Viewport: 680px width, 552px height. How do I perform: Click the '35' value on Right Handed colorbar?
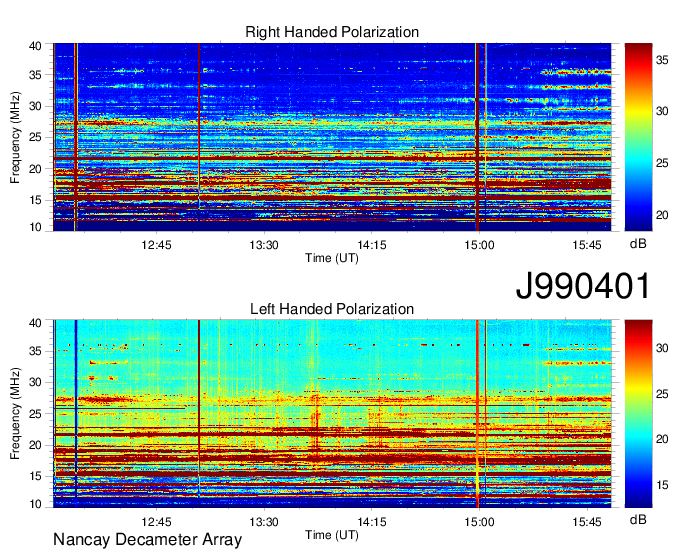click(662, 60)
